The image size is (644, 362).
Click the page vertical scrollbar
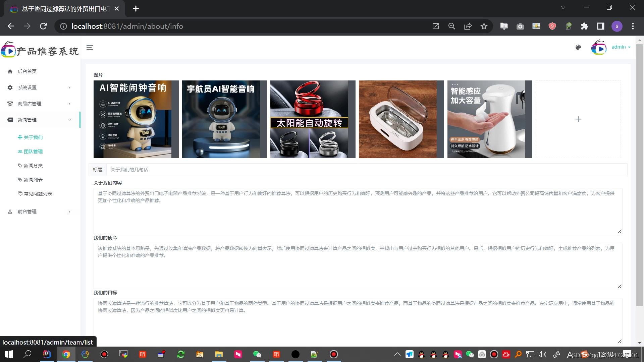point(640,174)
